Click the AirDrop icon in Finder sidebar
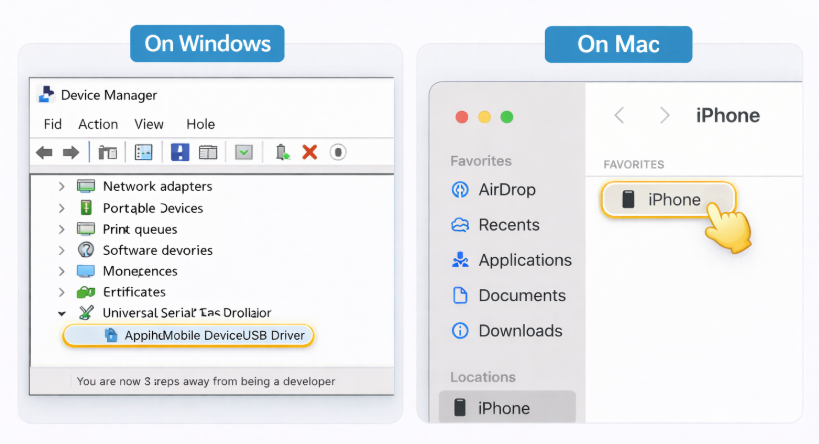The image size is (819, 444). 460,190
